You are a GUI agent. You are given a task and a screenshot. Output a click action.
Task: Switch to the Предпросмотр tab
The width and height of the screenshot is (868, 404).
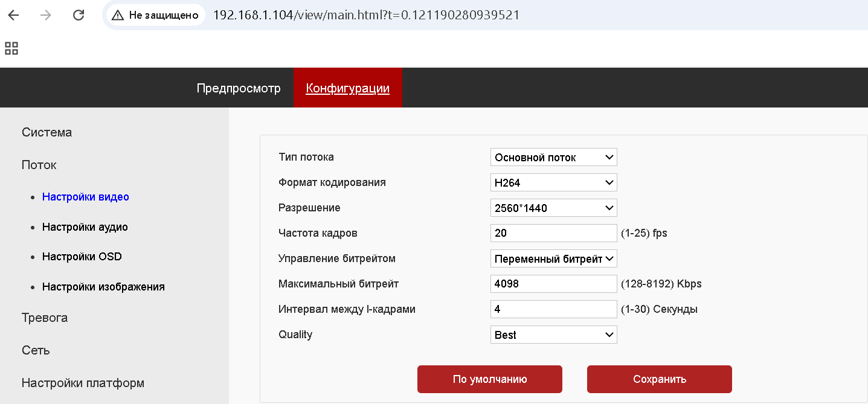pyautogui.click(x=239, y=88)
